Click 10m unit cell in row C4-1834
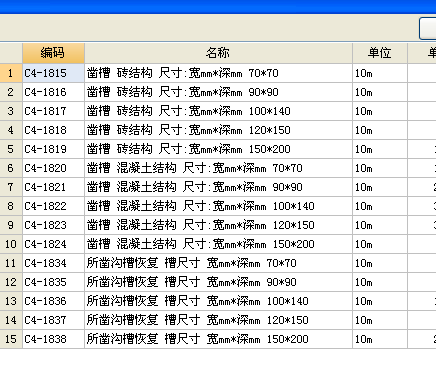Image resolution: width=436 pixels, height=373 pixels. [380, 263]
